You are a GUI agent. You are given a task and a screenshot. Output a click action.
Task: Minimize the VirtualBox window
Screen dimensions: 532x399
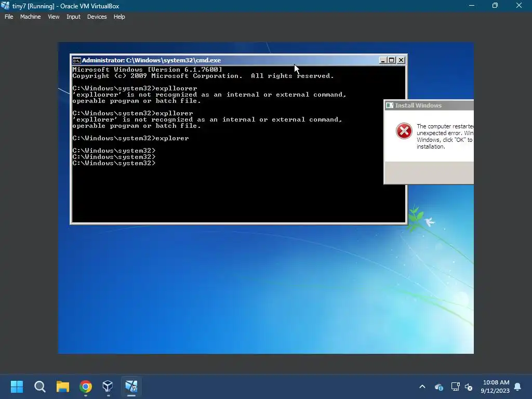(x=472, y=6)
